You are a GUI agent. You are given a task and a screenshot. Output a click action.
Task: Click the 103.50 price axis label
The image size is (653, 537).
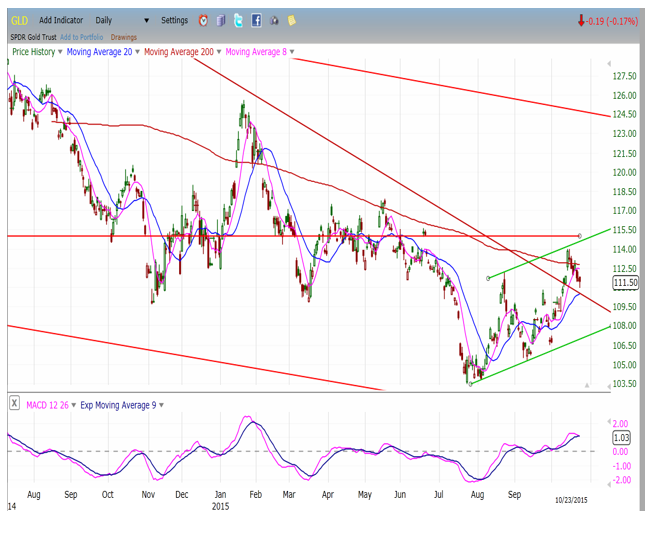tap(624, 384)
